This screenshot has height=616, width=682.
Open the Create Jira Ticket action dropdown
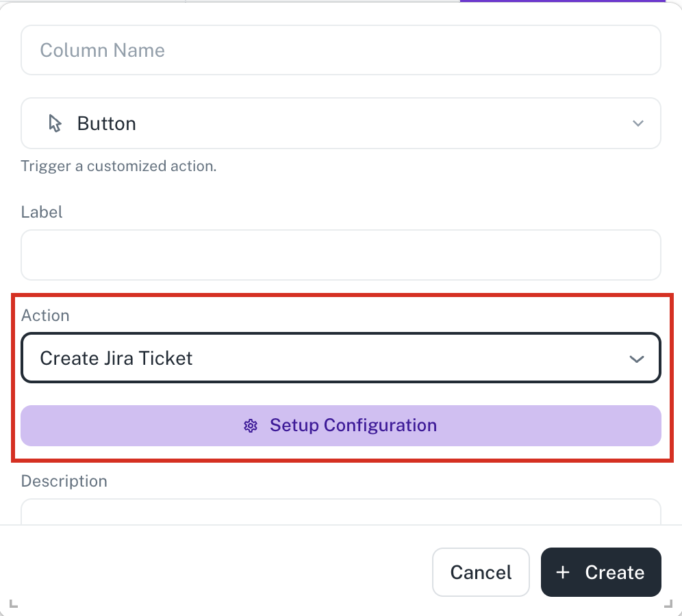click(341, 358)
